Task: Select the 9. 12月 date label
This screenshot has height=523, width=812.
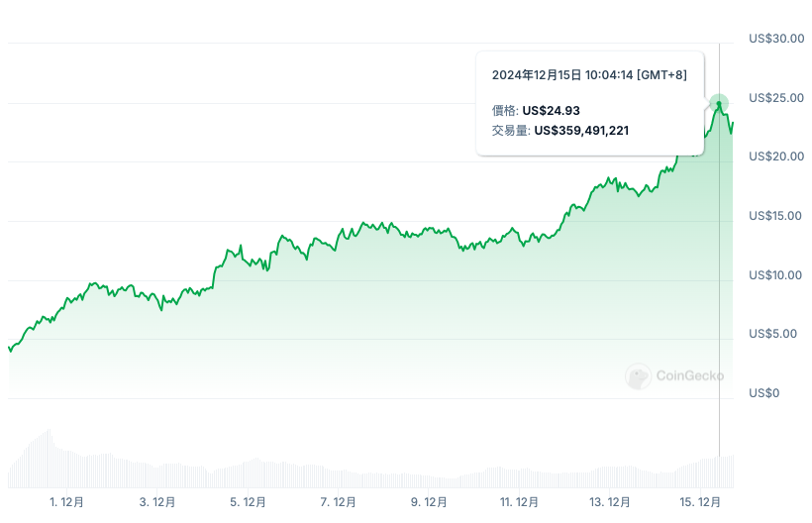Action: point(428,502)
